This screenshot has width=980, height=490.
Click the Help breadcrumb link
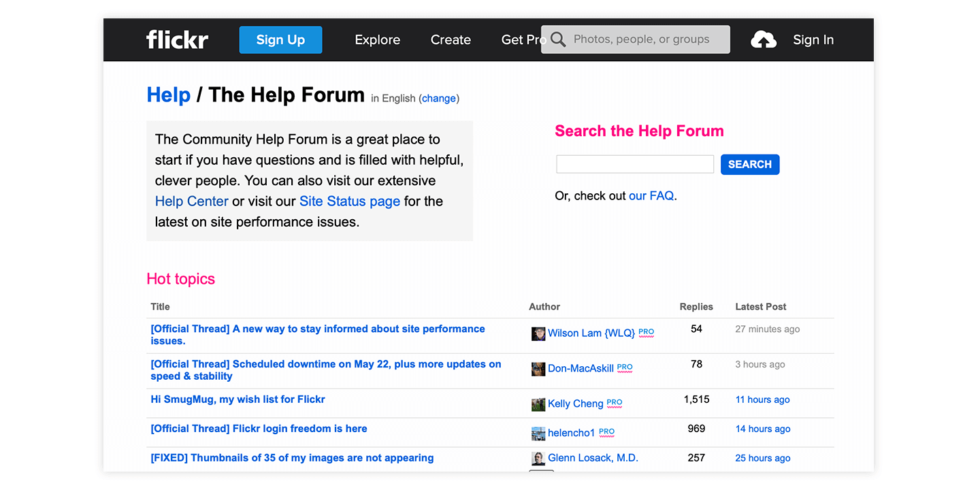[168, 95]
